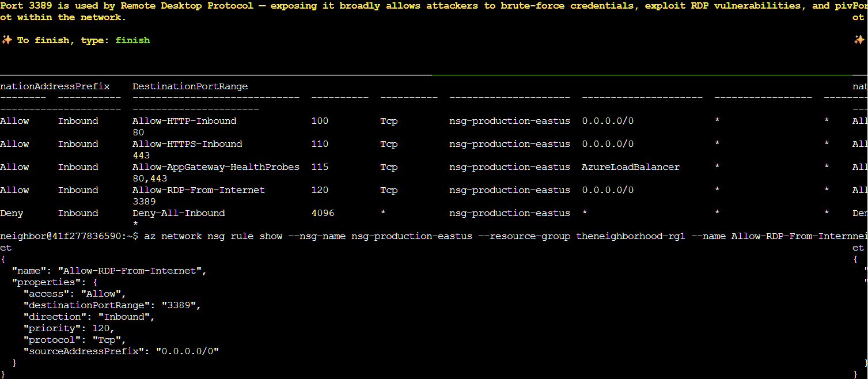868x379 pixels.
Task: Select the Allow-HTTPS-Inbound rule name
Action: pos(187,144)
